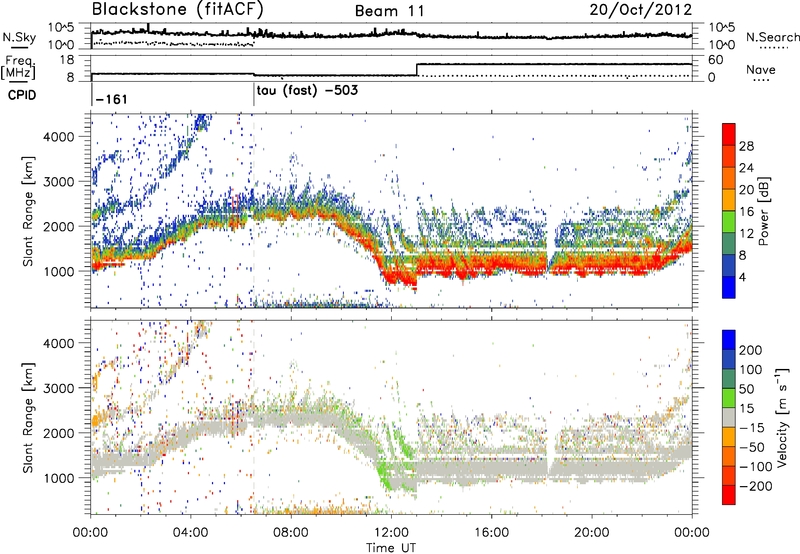Click the frequency step-up near 13:00 UT
800x554 pixels.
pyautogui.click(x=417, y=69)
